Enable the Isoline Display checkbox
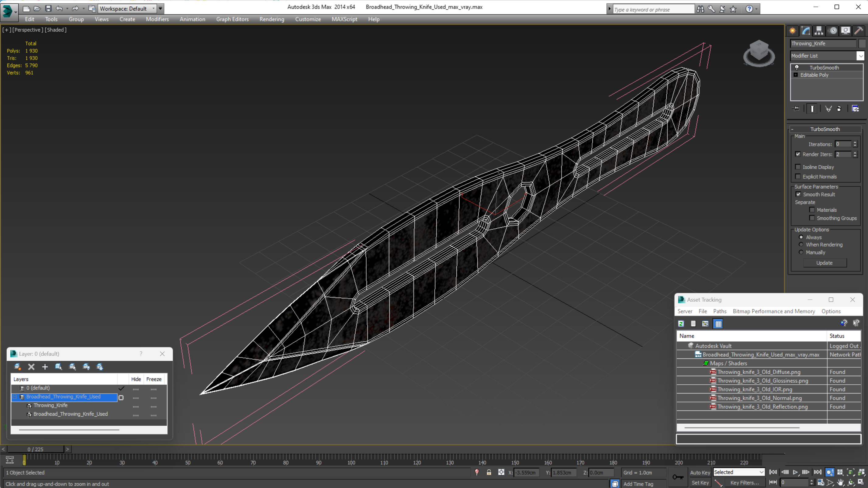868x488 pixels. pos(798,167)
